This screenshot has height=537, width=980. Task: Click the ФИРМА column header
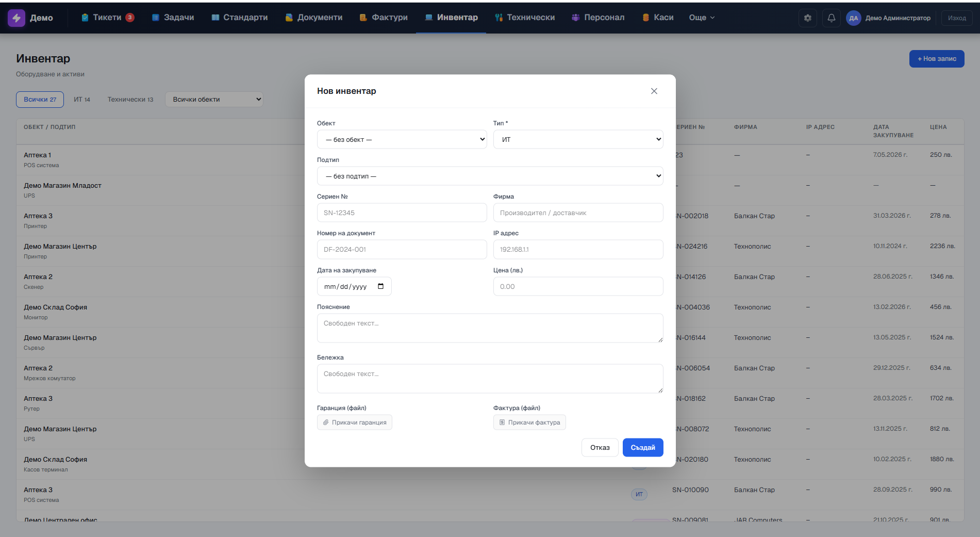(745, 127)
